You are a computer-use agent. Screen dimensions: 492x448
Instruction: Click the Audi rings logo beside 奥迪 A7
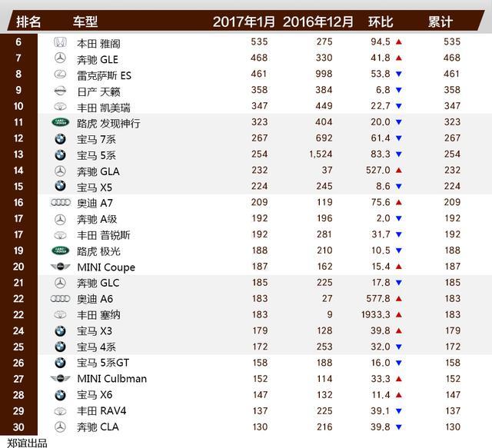coord(60,203)
